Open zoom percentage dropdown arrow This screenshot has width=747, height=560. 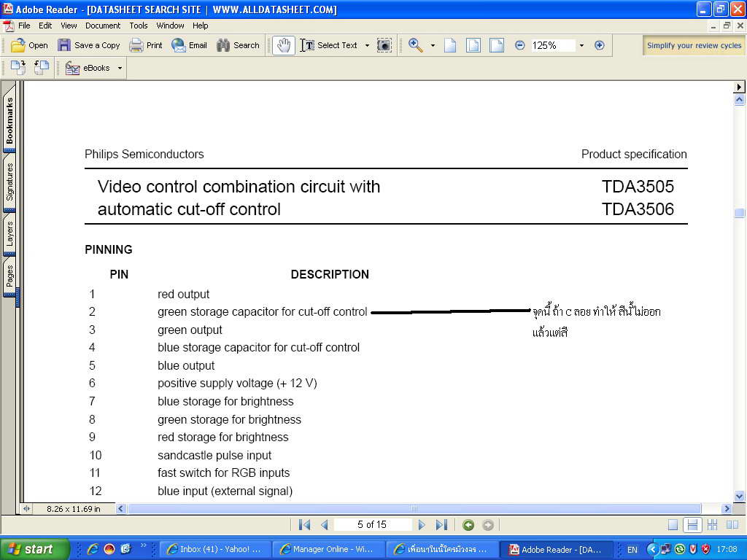tap(581, 46)
